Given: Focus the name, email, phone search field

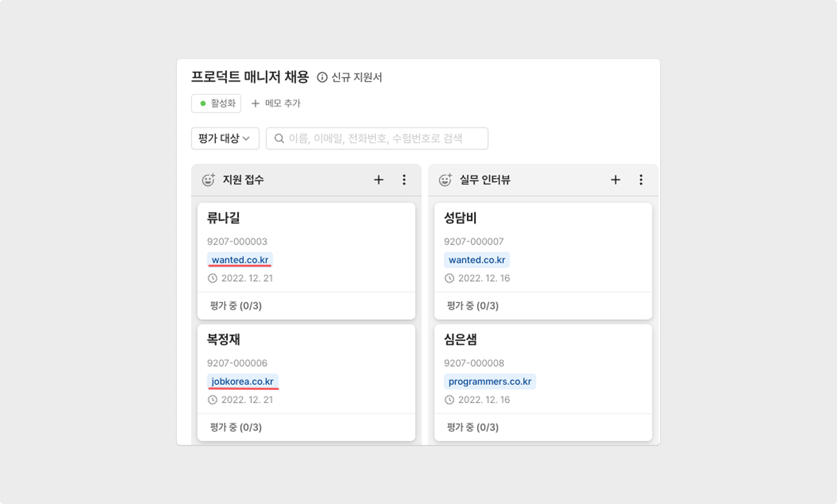Looking at the screenshot, I should [x=377, y=138].
